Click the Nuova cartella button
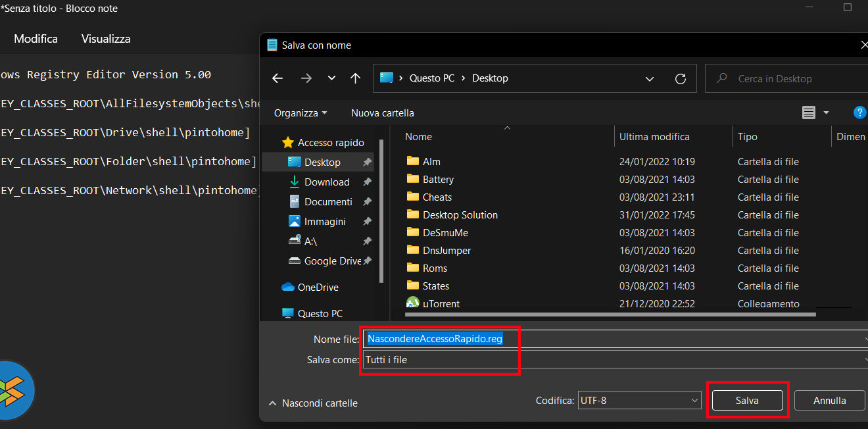Viewport: 868px width, 429px height. click(382, 113)
